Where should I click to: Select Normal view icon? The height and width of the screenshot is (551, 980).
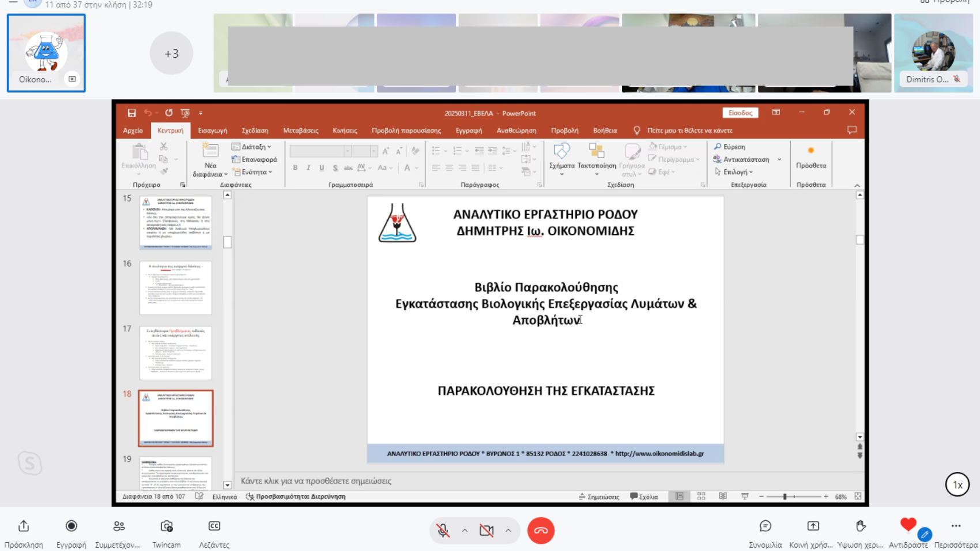pyautogui.click(x=680, y=496)
